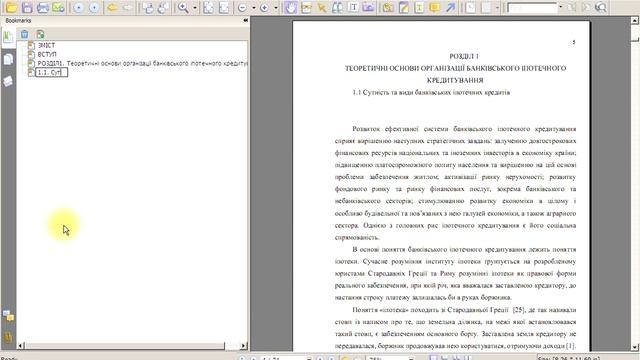Open the search field dropdown arrow
The image size is (640, 360).
[560, 7]
